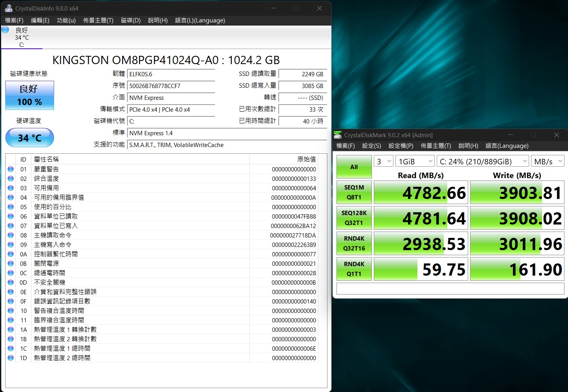Start RND4K Q1T1 benchmark
Screen dimensions: 568x392
click(x=354, y=269)
